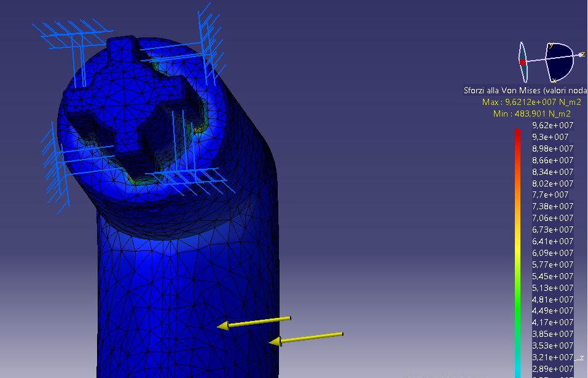Click legend value 9,62e+007
588x378 pixels.
click(x=553, y=125)
